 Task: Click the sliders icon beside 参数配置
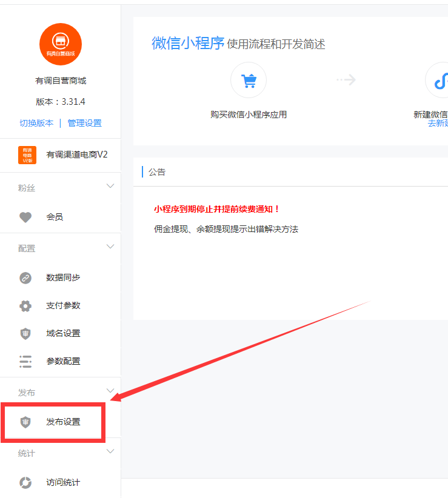(x=25, y=362)
